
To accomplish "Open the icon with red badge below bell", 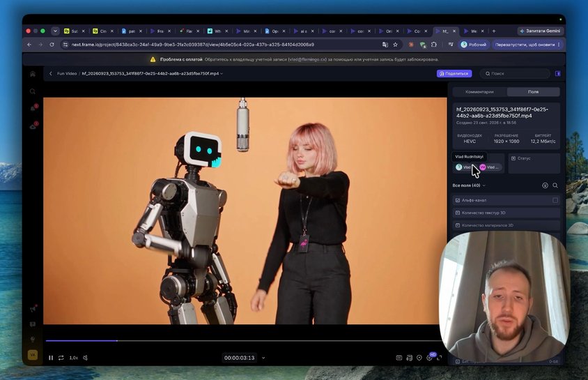I will pos(33,126).
